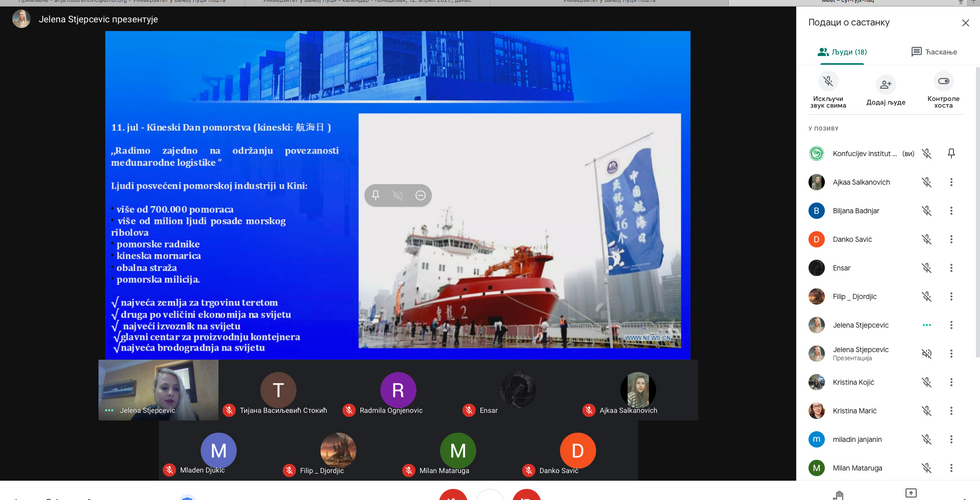980x500 pixels.
Task: Click red muted mic badge on Тијана tile
Action: click(229, 411)
